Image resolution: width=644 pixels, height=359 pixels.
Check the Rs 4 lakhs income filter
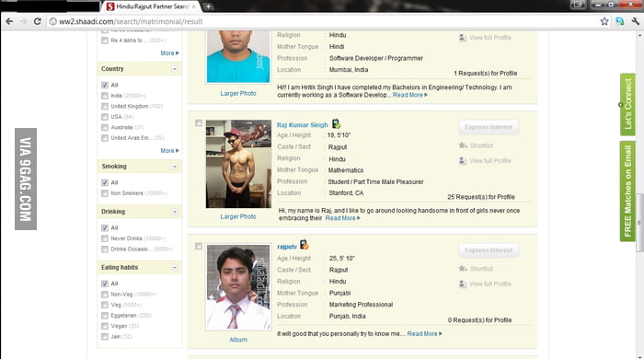pos(105,41)
